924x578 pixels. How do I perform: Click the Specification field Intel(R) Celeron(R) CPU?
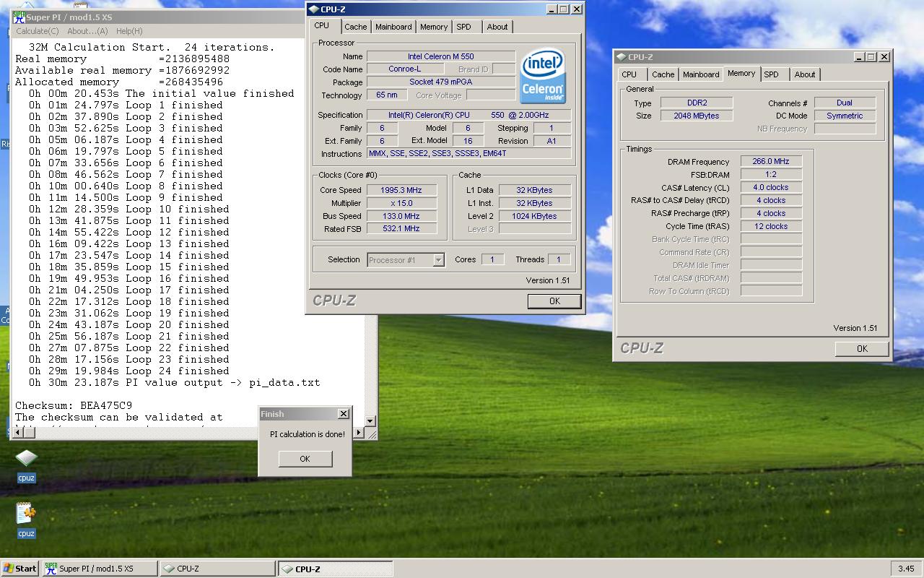point(468,115)
